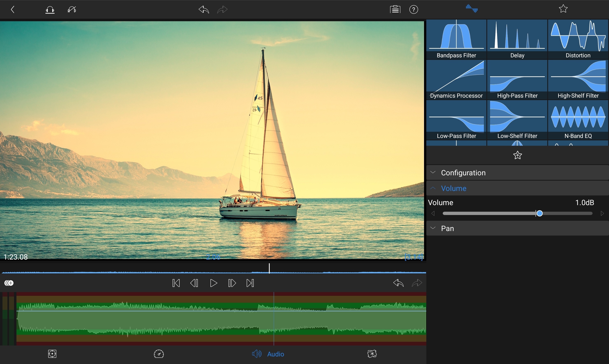
Task: Select the Distortion audio effect
Action: pos(578,39)
